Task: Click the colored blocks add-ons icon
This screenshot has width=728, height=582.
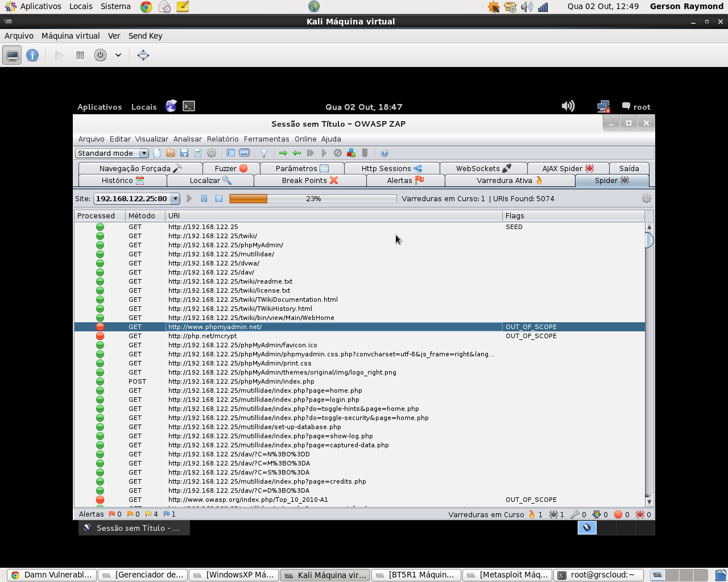Action: pyautogui.click(x=351, y=153)
